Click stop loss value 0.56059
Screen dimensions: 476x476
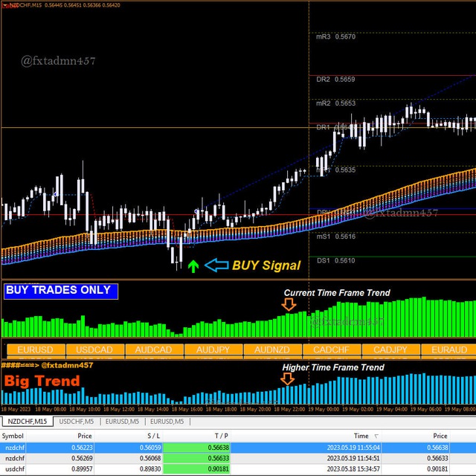pos(150,448)
